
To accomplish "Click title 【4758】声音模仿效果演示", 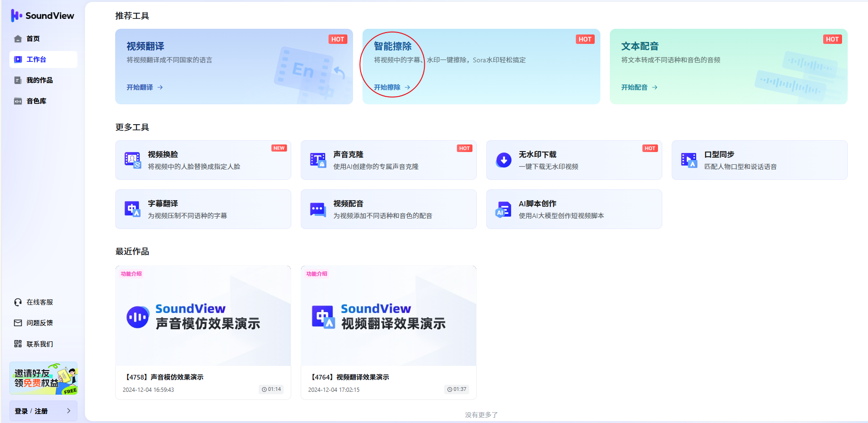I will click(163, 377).
